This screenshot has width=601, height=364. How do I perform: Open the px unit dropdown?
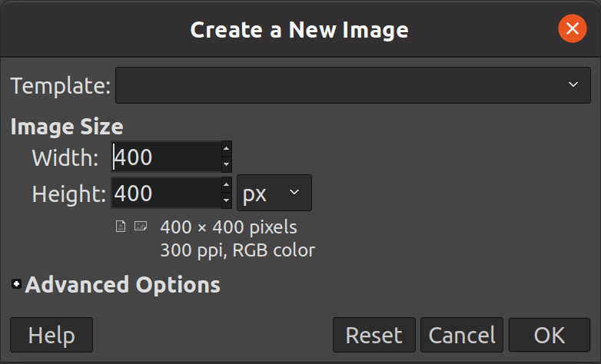tap(274, 193)
